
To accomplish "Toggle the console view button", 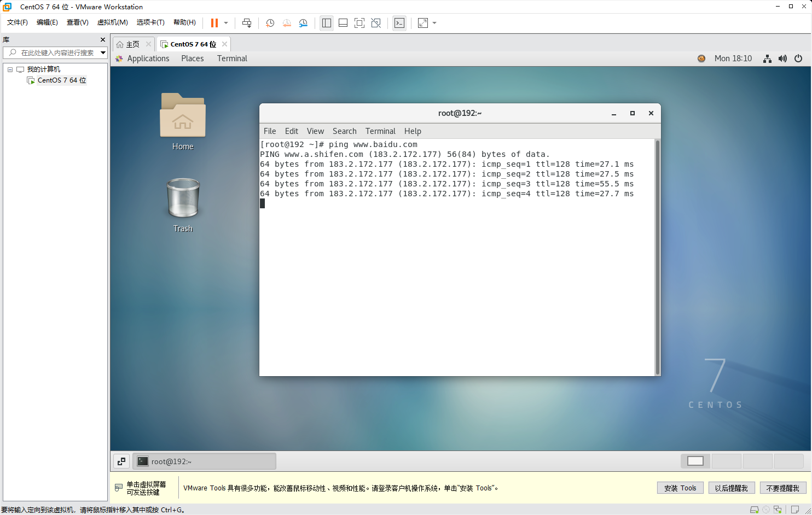I will click(x=399, y=23).
